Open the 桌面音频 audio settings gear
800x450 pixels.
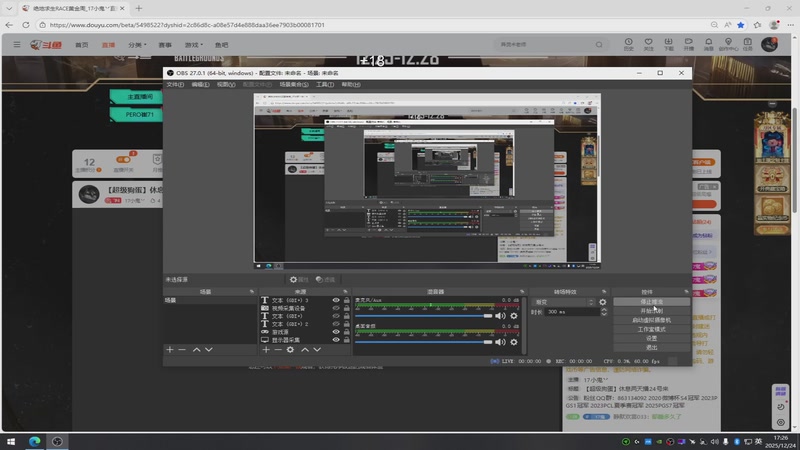click(x=514, y=342)
